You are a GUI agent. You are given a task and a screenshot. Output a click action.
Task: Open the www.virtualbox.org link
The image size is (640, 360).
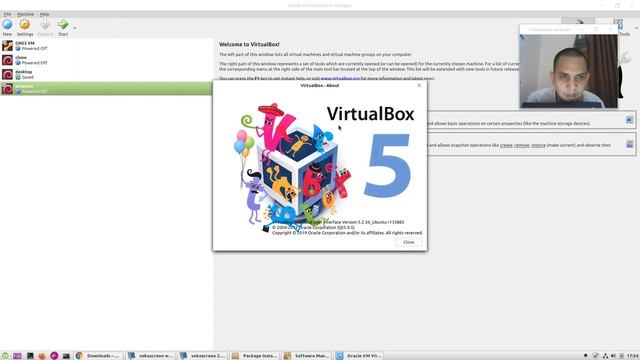coord(340,78)
